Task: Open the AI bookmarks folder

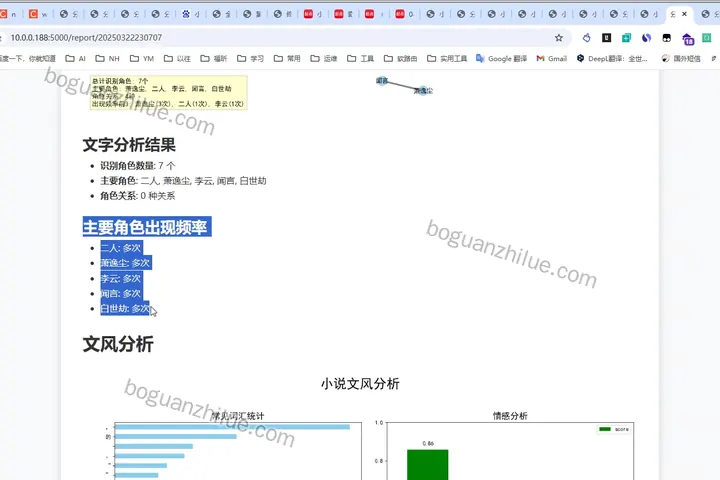Action: tap(76, 58)
